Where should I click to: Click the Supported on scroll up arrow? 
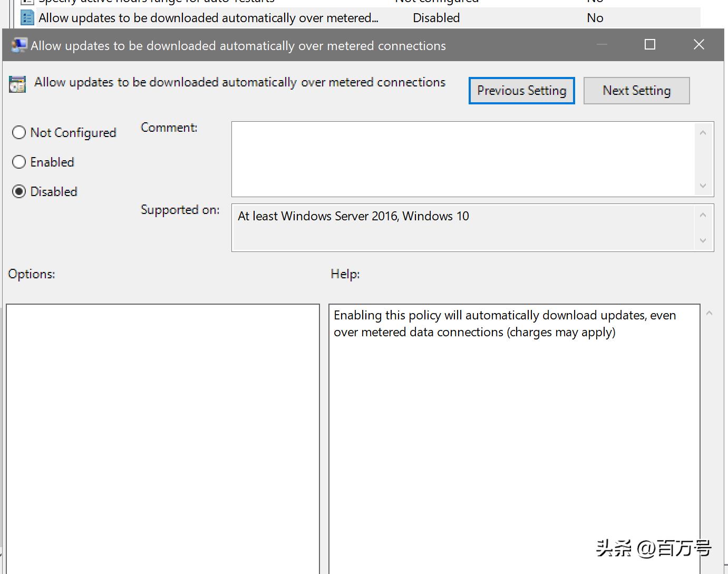[703, 215]
